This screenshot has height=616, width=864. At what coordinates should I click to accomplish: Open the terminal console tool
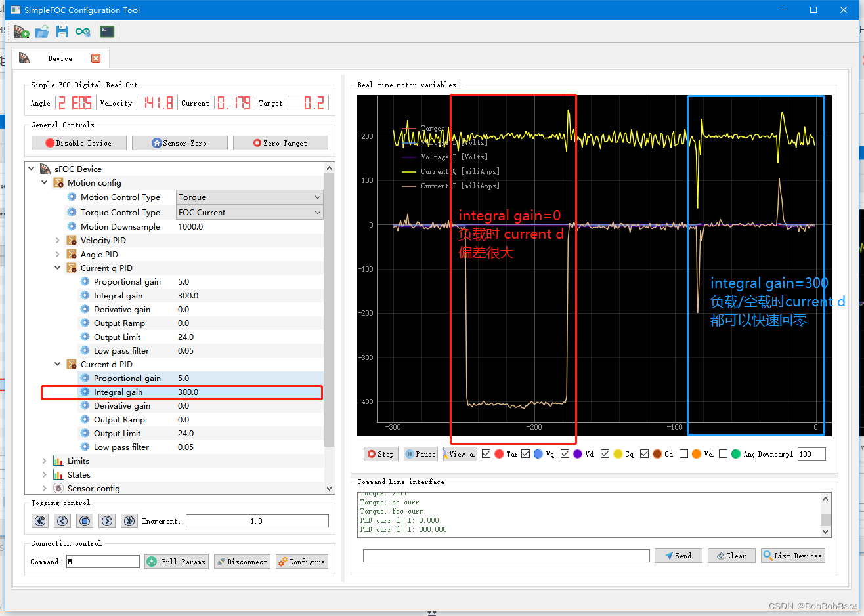[107, 31]
